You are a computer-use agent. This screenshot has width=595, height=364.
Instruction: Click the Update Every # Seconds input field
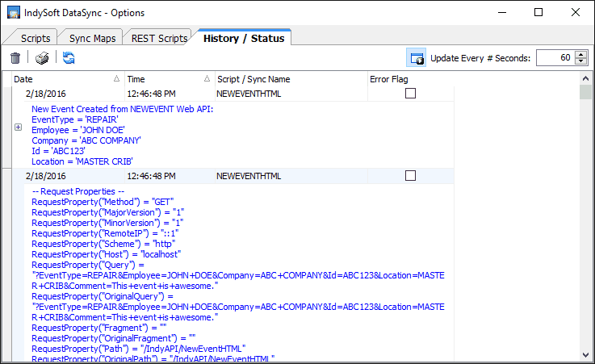pos(554,58)
